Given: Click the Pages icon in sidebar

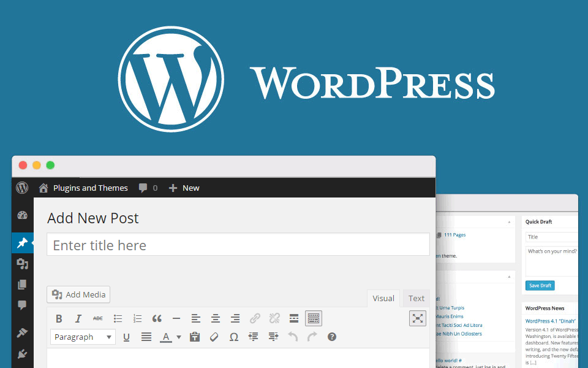Looking at the screenshot, I should [22, 284].
